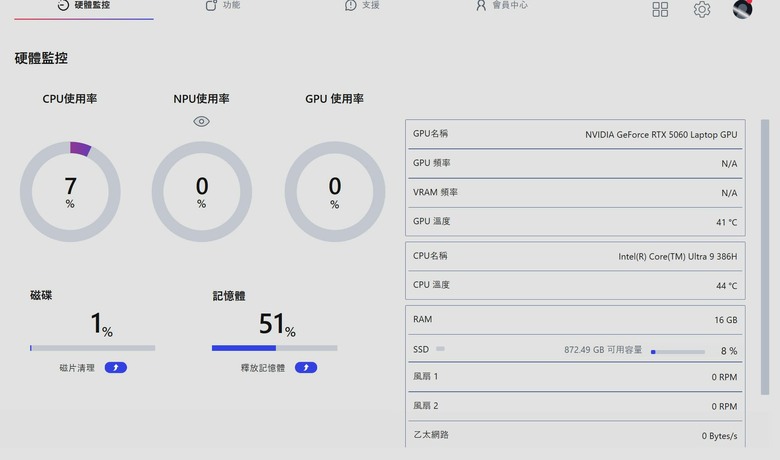The height and width of the screenshot is (460, 780).
Task: Select the 乙太網路 '0 Bytes/s' value
Action: [719, 436]
